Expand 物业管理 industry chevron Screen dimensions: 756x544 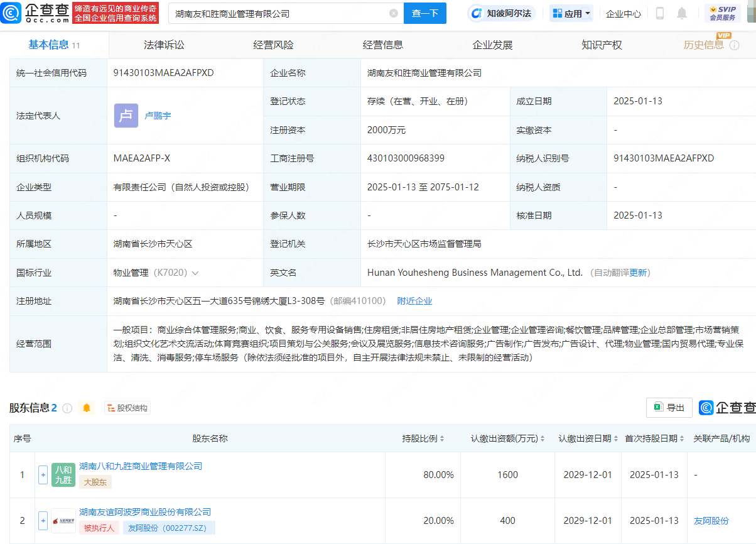(x=195, y=273)
